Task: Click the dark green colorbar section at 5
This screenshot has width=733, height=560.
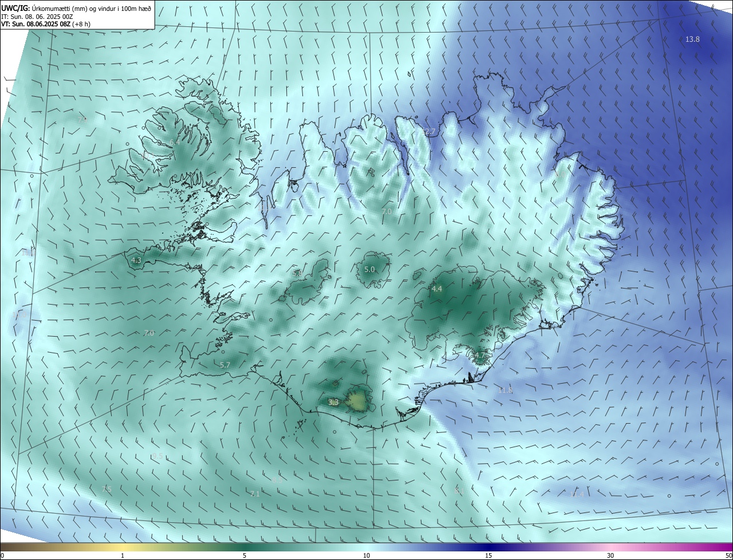Action: pos(245,547)
